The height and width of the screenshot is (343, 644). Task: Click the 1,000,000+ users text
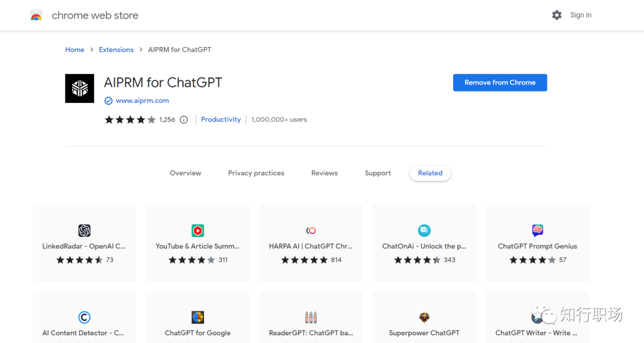(x=279, y=120)
